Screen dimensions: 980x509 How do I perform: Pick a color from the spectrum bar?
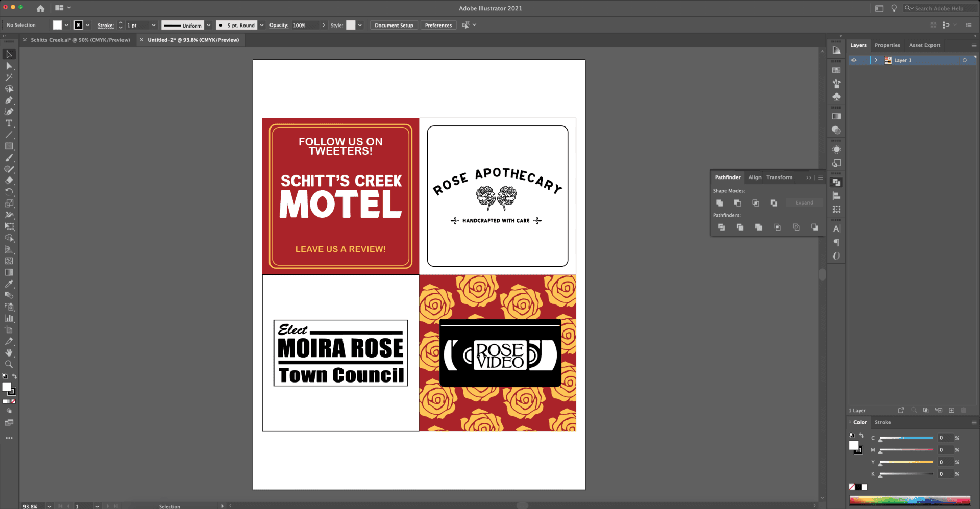click(910, 500)
